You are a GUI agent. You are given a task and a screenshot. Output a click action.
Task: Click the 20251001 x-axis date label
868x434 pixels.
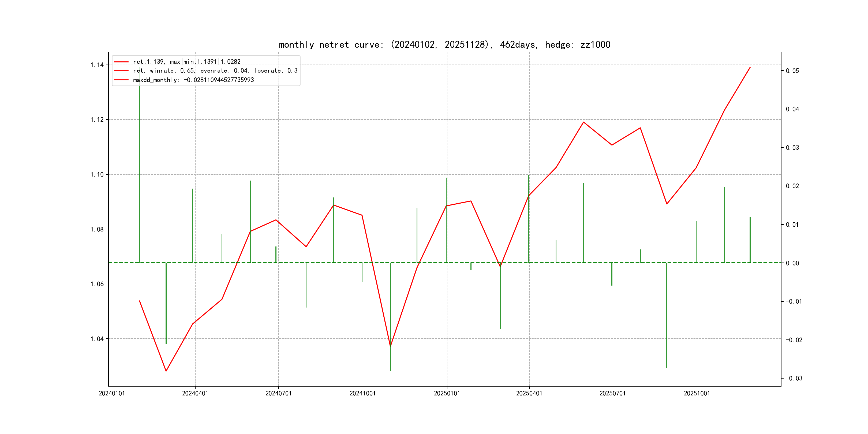tap(697, 393)
